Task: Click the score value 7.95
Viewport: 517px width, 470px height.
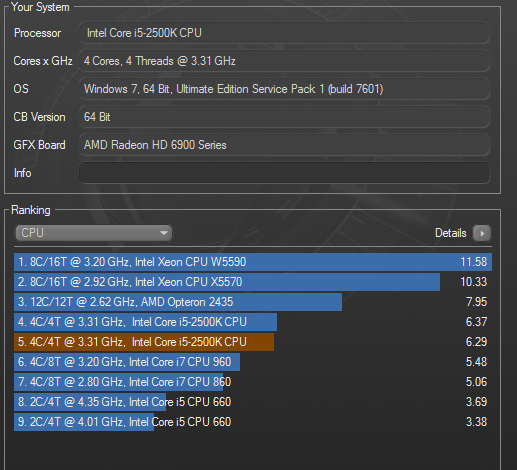Action: click(x=476, y=302)
